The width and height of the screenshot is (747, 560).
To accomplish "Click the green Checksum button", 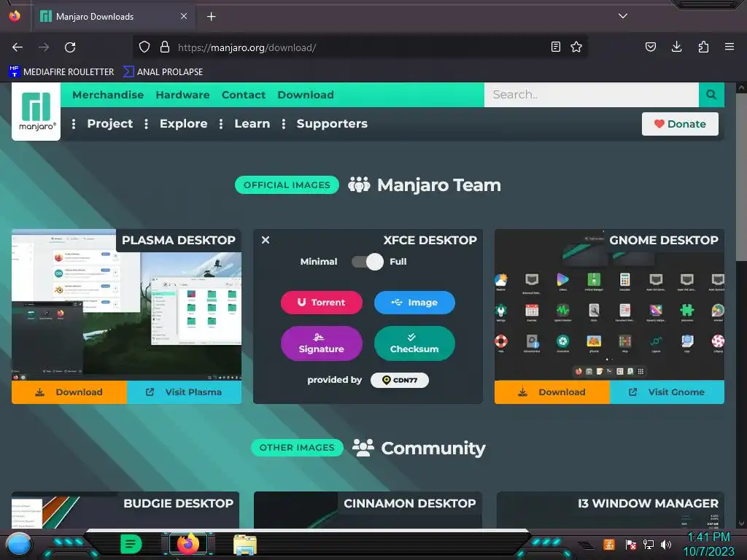I will pyautogui.click(x=414, y=343).
